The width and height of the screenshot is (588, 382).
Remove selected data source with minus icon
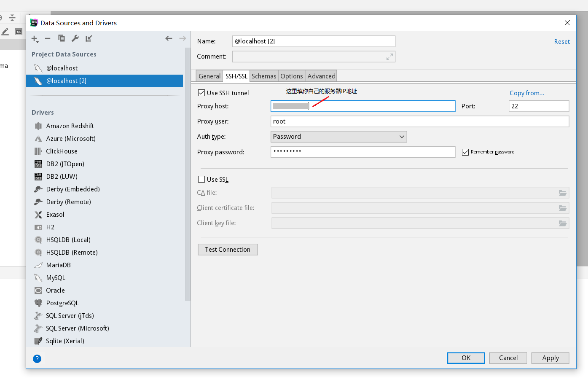pos(48,38)
